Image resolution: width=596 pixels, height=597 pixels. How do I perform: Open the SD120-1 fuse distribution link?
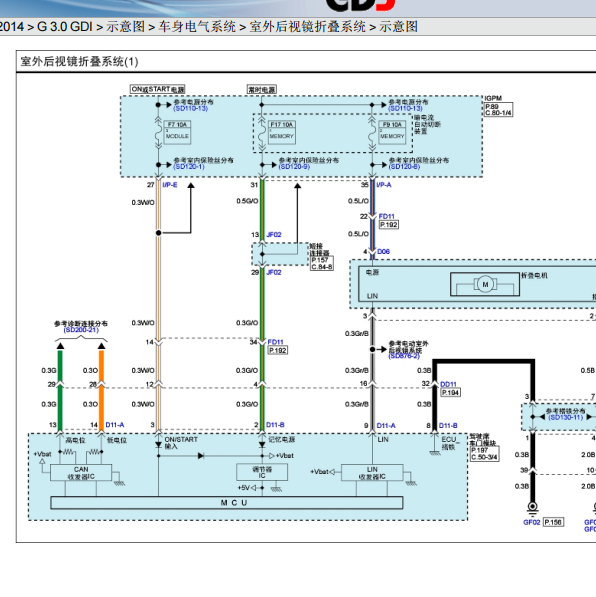tap(189, 167)
